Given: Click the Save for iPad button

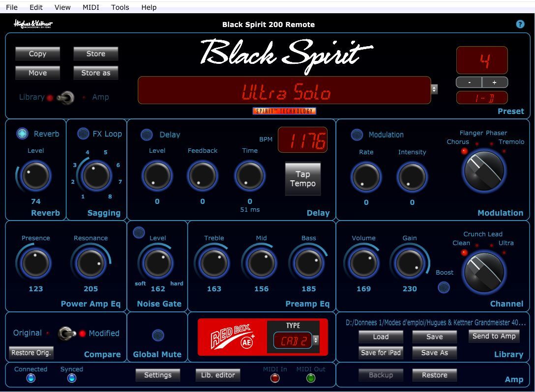Looking at the screenshot, I should (x=381, y=353).
